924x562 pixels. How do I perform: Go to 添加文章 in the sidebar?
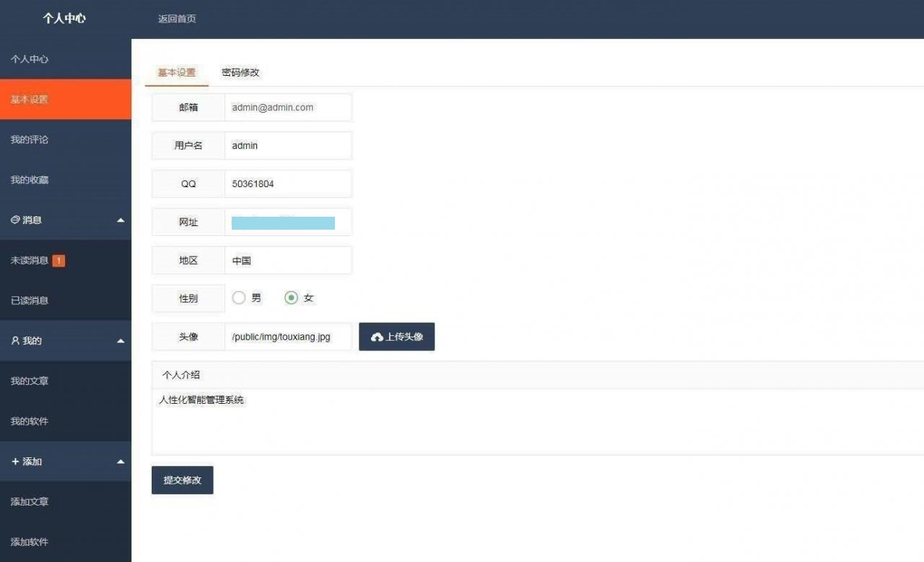(x=30, y=502)
